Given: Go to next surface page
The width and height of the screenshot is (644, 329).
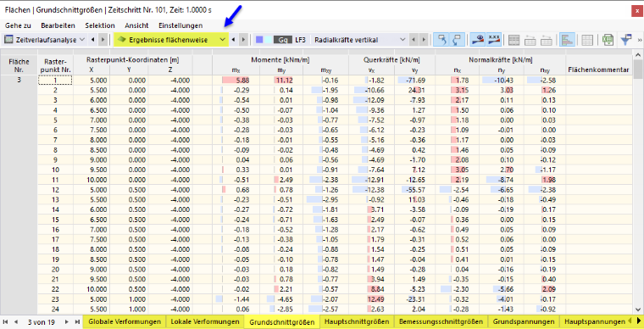Looking at the screenshot, I should pos(67,321).
